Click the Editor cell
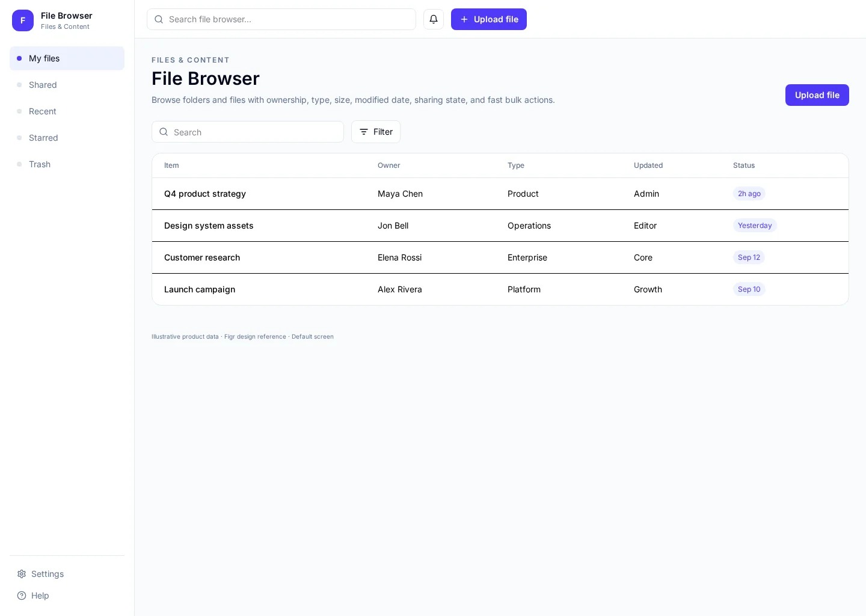The image size is (866, 616). click(645, 226)
